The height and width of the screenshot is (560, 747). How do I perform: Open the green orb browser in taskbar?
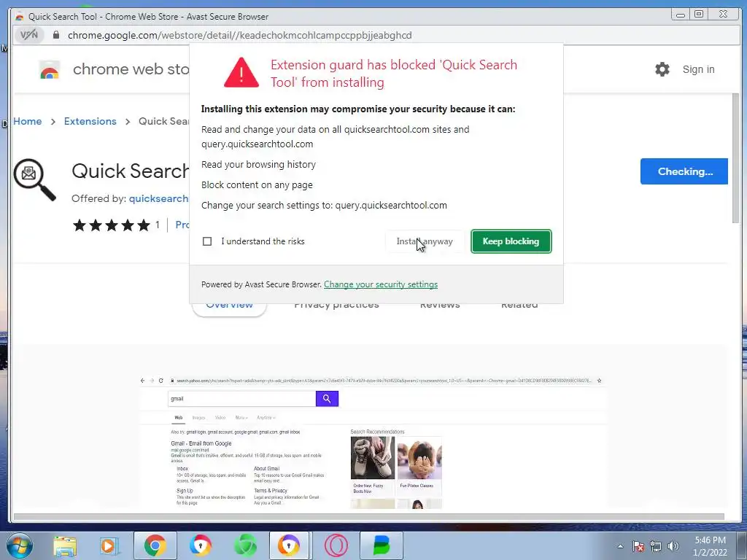pos(245,545)
